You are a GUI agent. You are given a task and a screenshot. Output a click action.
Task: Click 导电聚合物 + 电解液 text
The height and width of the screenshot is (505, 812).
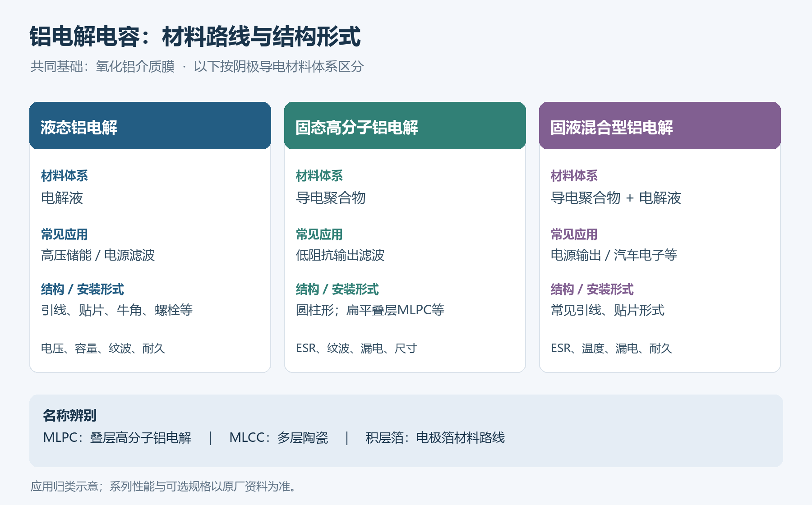click(x=616, y=198)
